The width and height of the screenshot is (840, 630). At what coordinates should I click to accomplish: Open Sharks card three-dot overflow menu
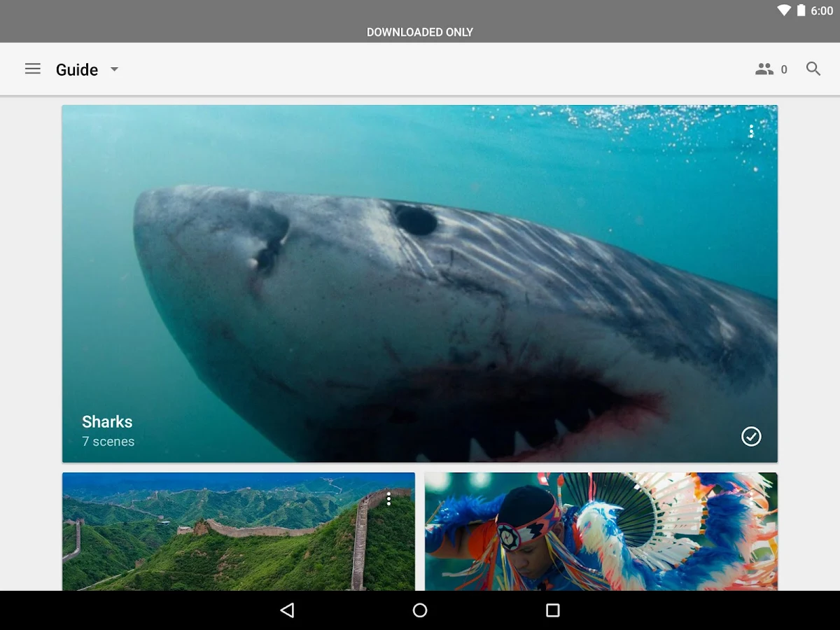[751, 131]
